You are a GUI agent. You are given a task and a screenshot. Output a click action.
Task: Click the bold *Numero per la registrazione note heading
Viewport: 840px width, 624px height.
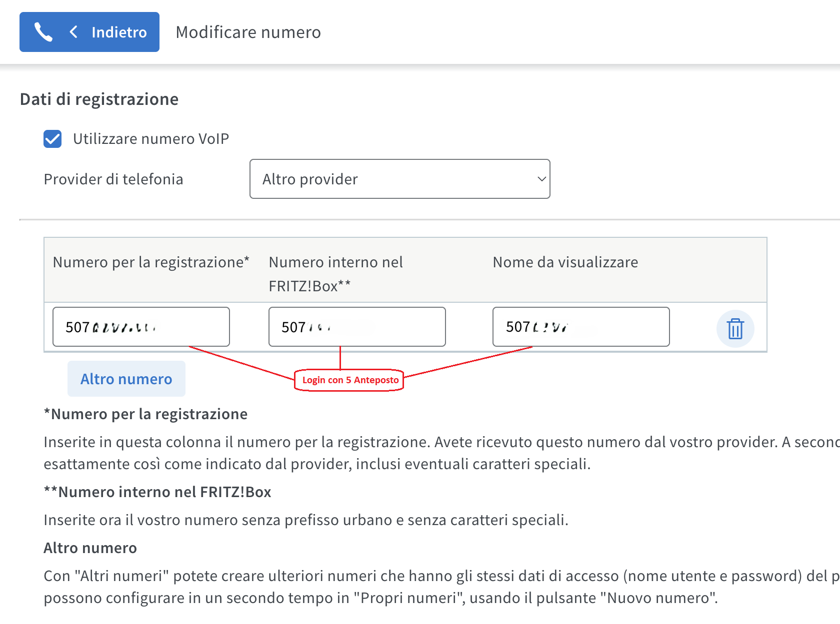(x=145, y=414)
